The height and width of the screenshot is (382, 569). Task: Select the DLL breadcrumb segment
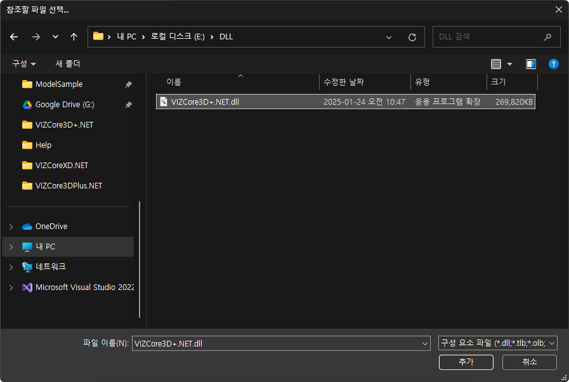coord(226,37)
